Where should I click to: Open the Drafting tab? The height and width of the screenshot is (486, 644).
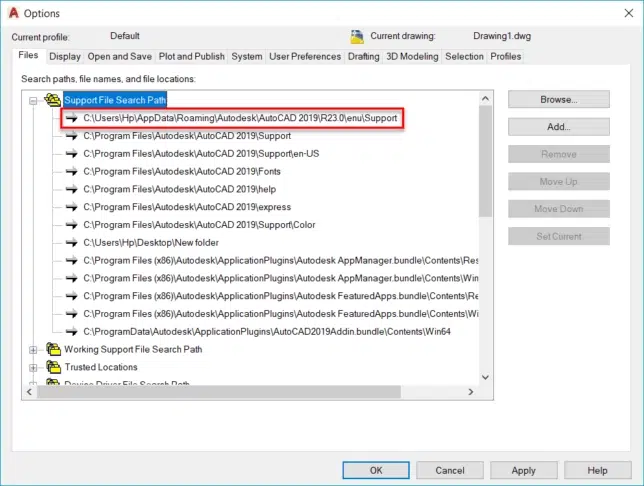tap(363, 56)
